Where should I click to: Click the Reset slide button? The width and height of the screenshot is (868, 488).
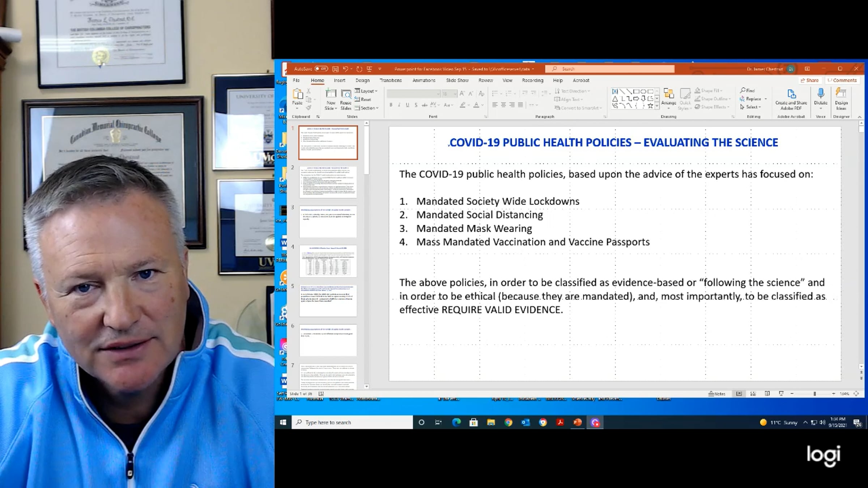[x=363, y=99]
